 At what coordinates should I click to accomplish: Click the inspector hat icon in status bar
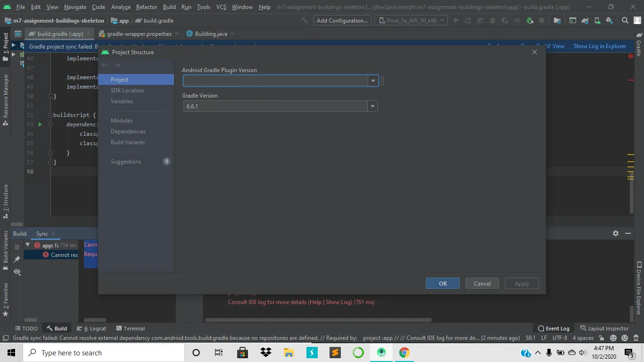[x=636, y=338]
